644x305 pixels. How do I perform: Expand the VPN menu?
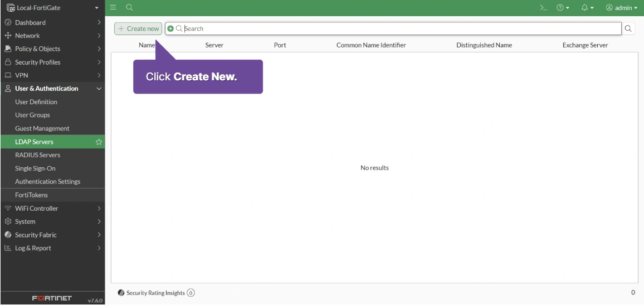coord(52,75)
